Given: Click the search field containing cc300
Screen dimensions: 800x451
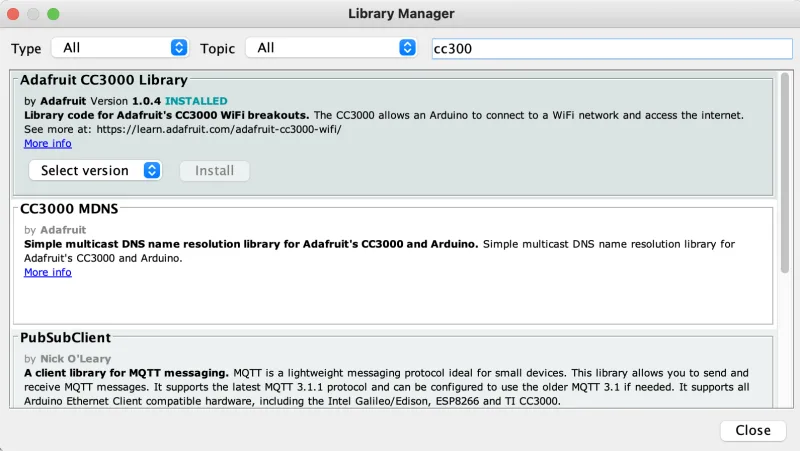Looking at the screenshot, I should click(x=612, y=49).
